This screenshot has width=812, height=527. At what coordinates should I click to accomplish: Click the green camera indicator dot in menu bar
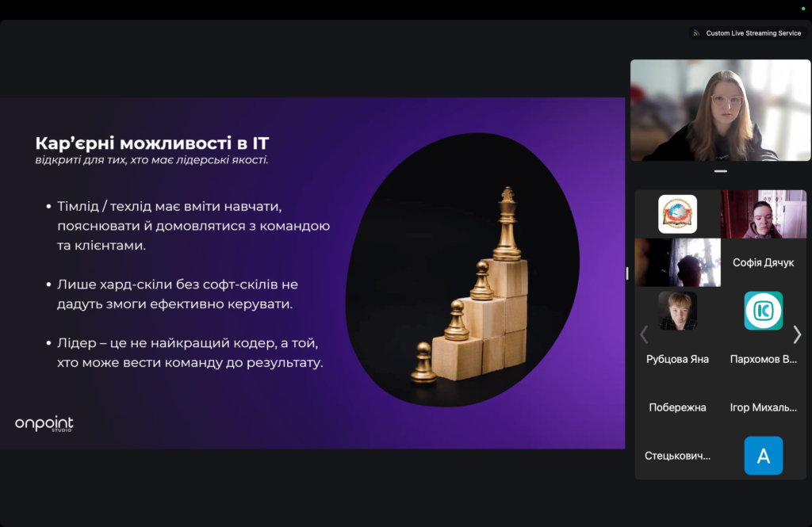click(803, 8)
